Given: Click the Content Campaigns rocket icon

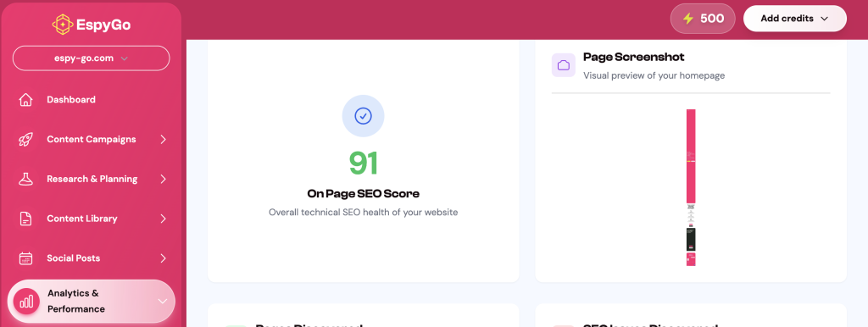Looking at the screenshot, I should [x=25, y=140].
